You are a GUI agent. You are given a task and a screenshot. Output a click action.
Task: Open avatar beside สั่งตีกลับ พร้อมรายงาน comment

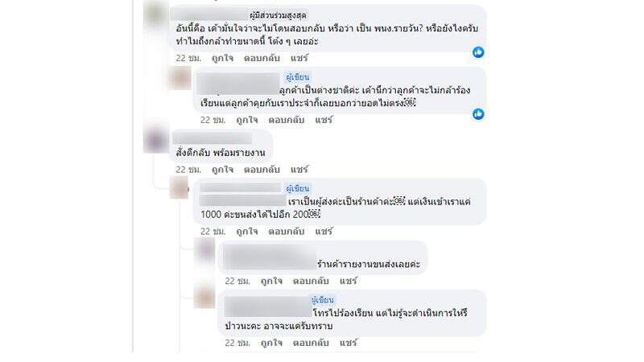click(x=156, y=140)
